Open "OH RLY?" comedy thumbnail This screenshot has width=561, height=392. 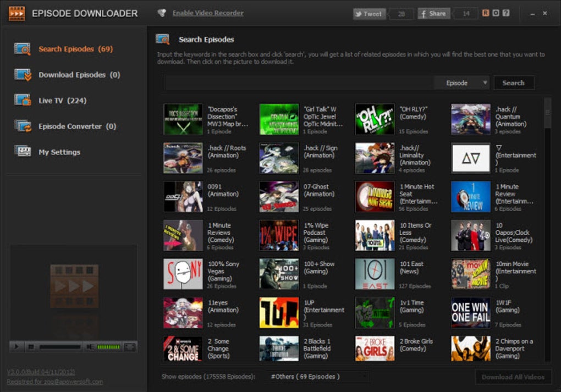pyautogui.click(x=375, y=119)
